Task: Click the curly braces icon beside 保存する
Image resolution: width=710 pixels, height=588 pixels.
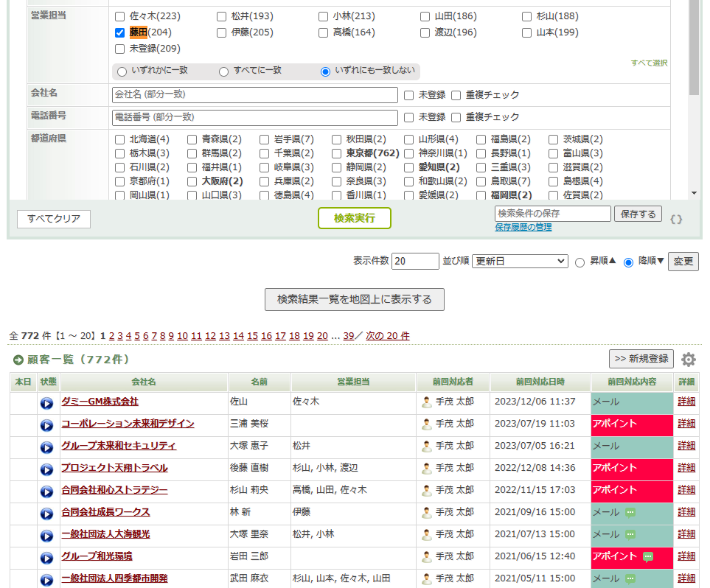Action: 676,219
